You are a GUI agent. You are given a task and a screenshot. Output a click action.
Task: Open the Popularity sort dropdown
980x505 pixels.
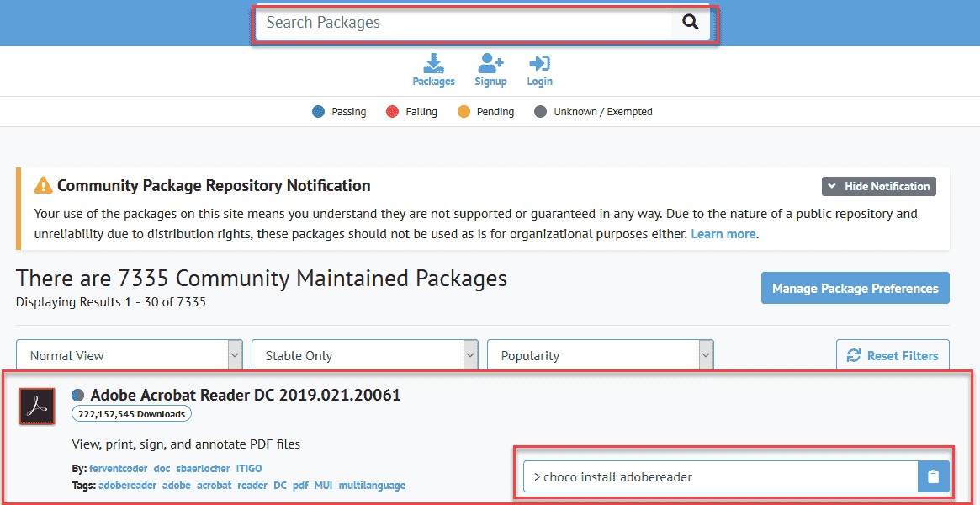pyautogui.click(x=601, y=356)
